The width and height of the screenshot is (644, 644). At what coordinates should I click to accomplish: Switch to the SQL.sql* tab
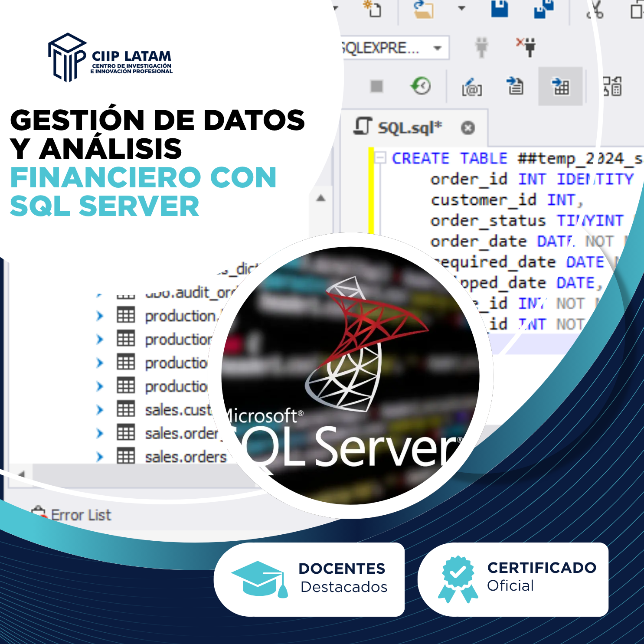[410, 127]
